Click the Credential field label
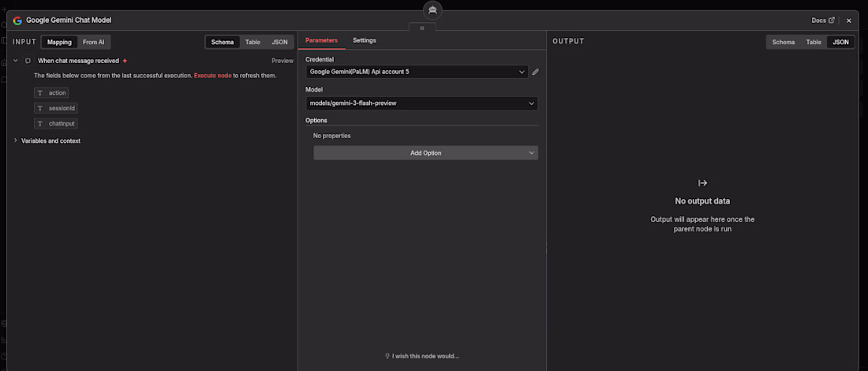The height and width of the screenshot is (371, 868). tap(320, 58)
